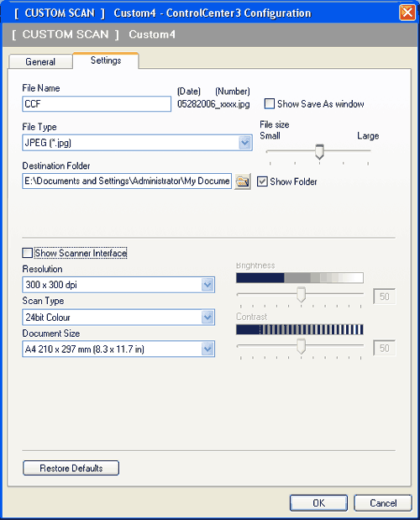Tick the Show Scanner Interface checkbox

(x=27, y=253)
